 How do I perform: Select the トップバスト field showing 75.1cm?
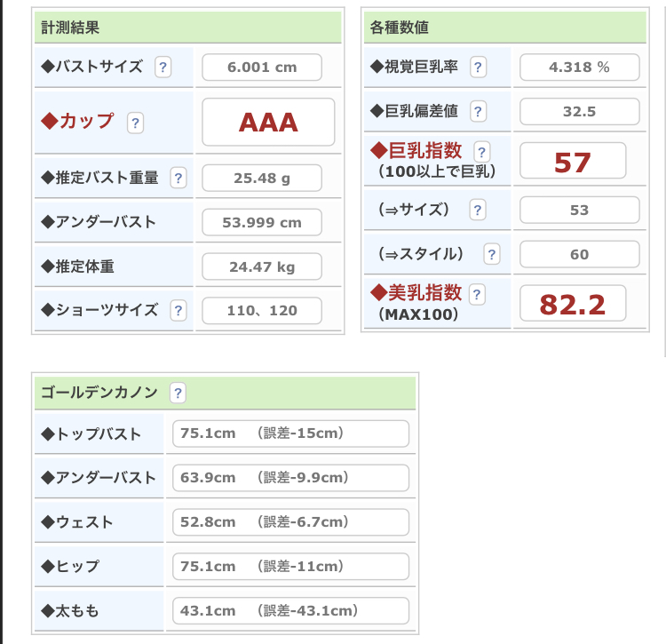[x=291, y=433]
